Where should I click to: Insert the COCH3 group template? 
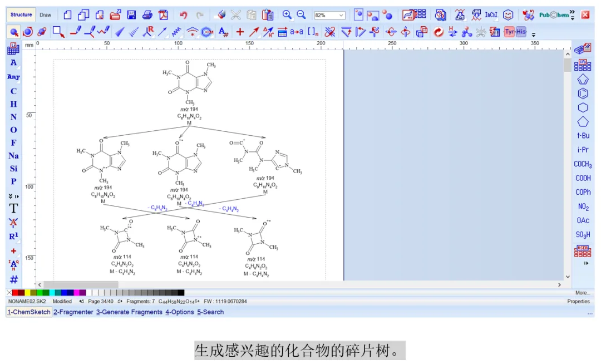click(583, 164)
